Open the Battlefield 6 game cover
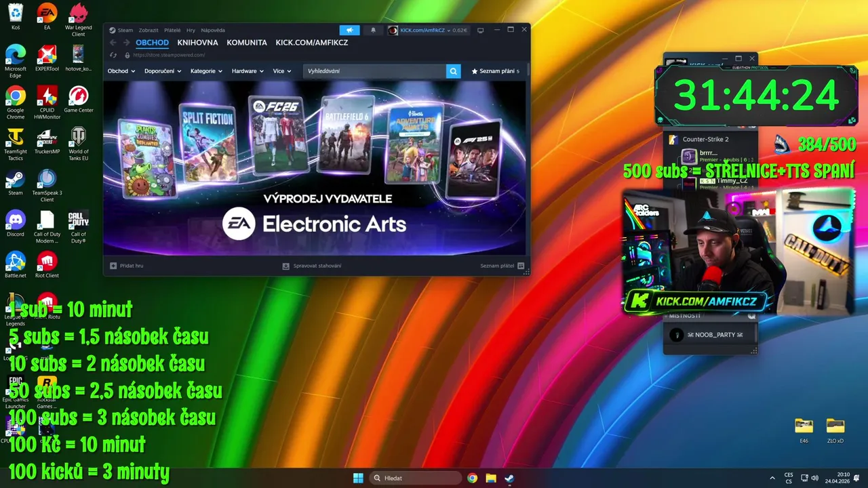 coord(347,134)
